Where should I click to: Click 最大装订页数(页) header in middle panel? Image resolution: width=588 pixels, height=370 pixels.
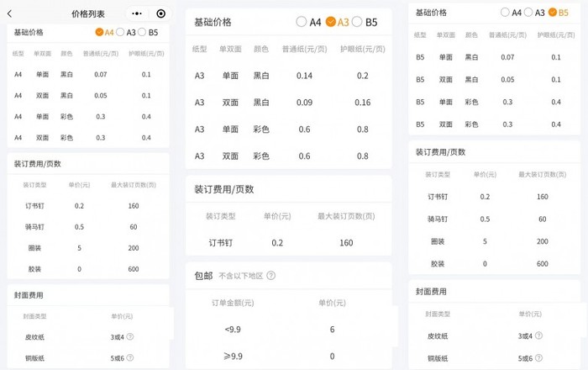click(346, 216)
